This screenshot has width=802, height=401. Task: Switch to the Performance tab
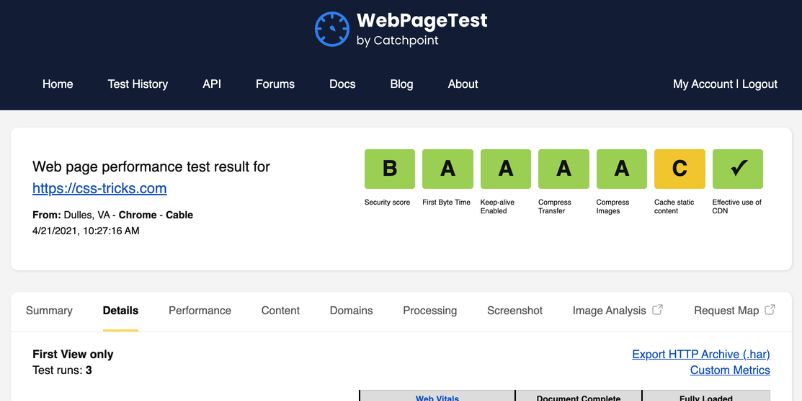click(200, 310)
